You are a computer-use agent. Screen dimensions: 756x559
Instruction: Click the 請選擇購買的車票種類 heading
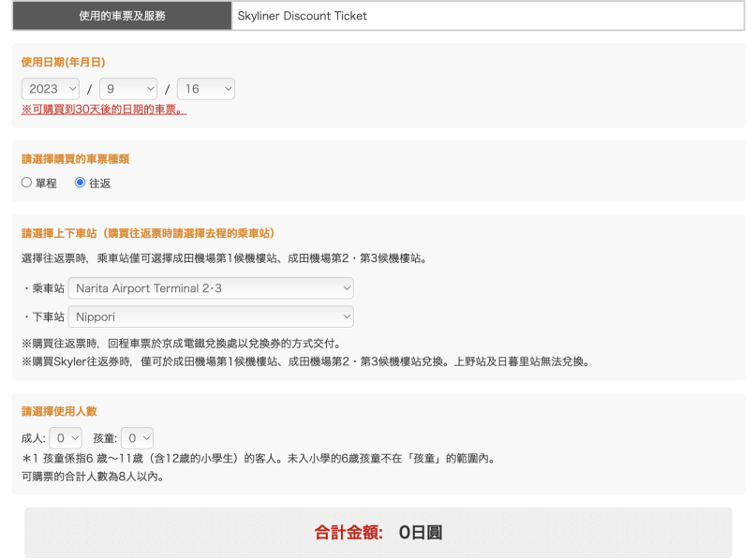click(75, 159)
